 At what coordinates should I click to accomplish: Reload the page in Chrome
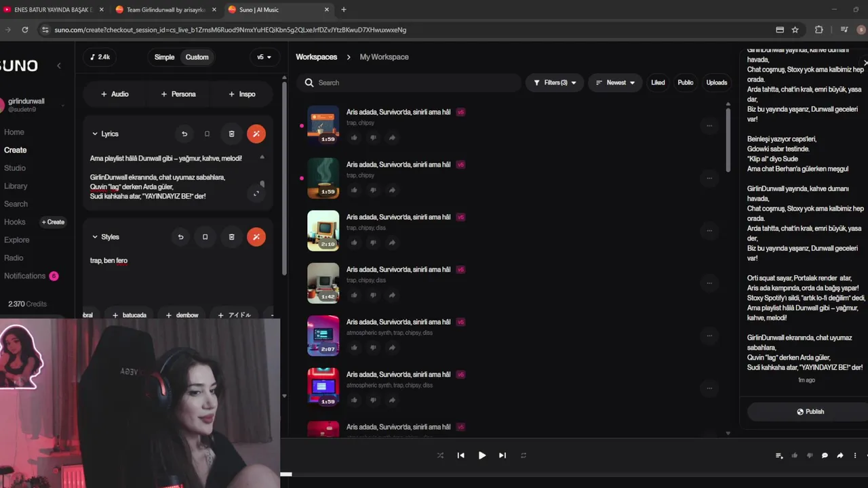pyautogui.click(x=25, y=30)
